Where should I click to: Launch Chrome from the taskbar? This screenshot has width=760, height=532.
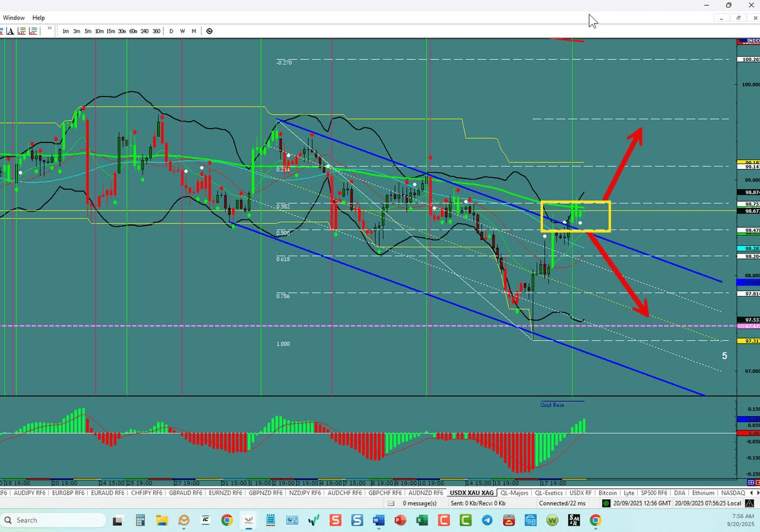[226, 520]
